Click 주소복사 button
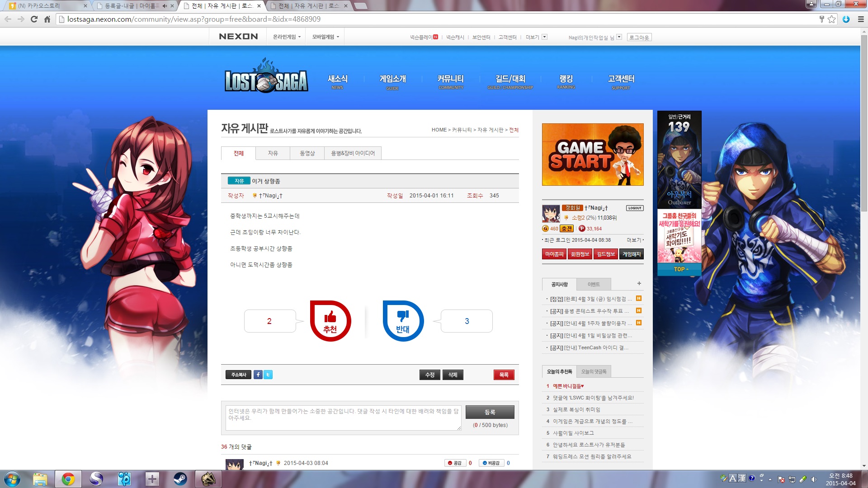This screenshot has width=868, height=488. [x=238, y=375]
